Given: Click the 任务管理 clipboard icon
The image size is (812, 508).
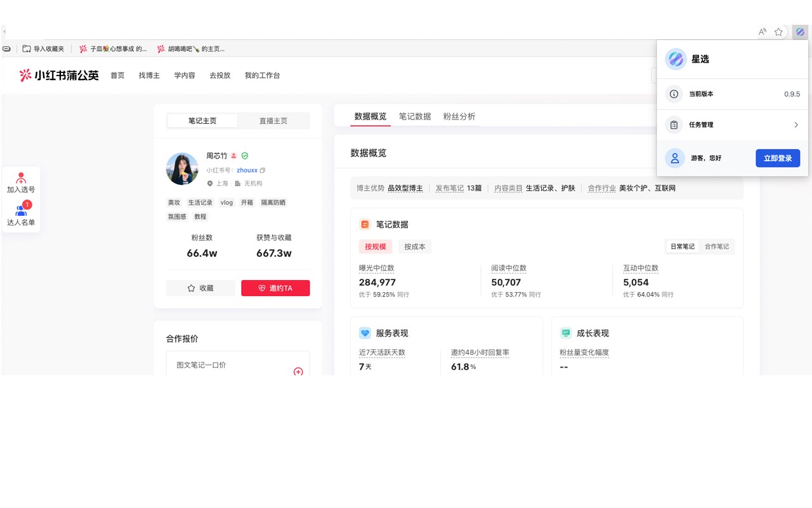Looking at the screenshot, I should (x=674, y=125).
